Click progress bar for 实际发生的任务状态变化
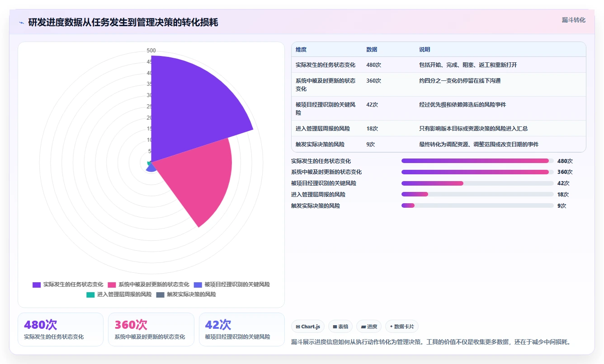This screenshot has width=604, height=364. click(x=477, y=161)
